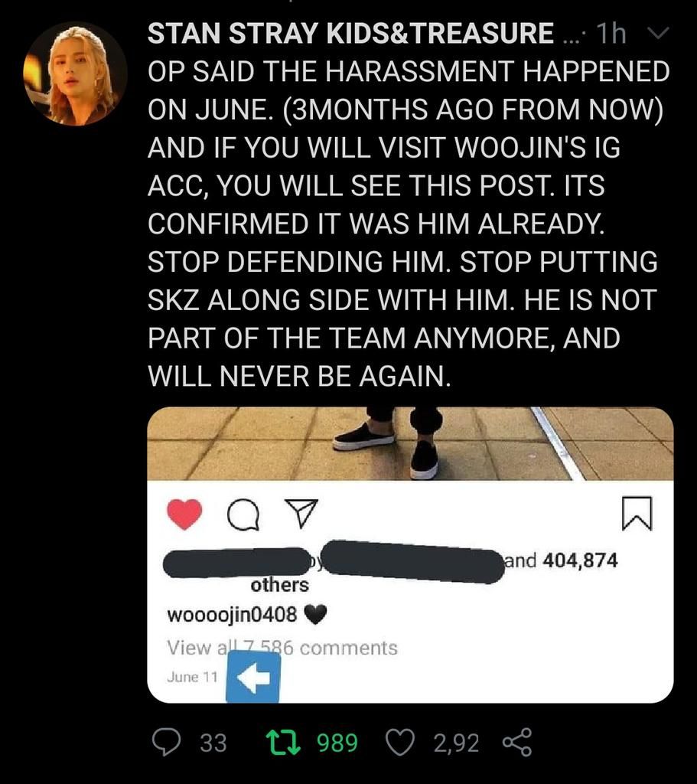Open the author's profile picture
Image resolution: width=697 pixels, height=784 pixels.
pyautogui.click(x=75, y=74)
